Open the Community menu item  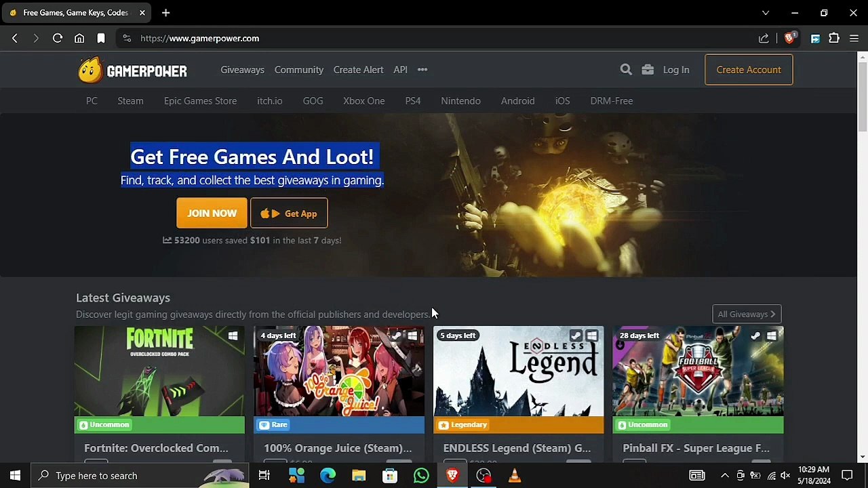tap(299, 70)
